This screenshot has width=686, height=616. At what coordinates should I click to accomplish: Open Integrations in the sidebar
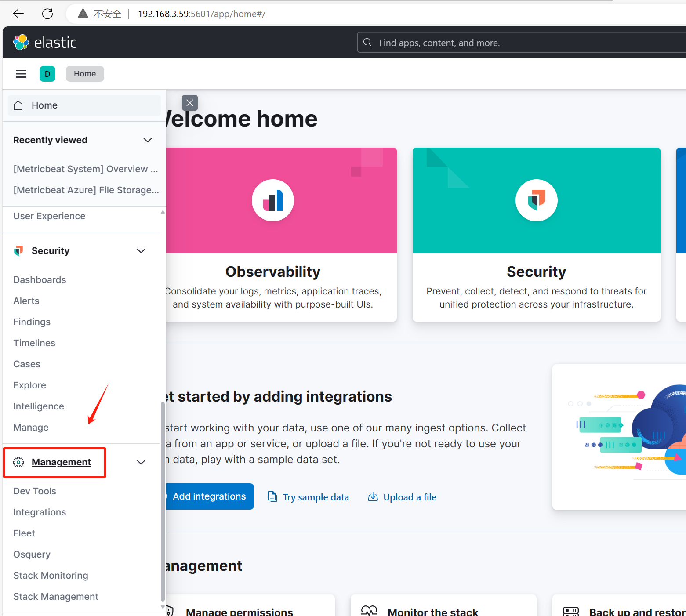click(40, 512)
